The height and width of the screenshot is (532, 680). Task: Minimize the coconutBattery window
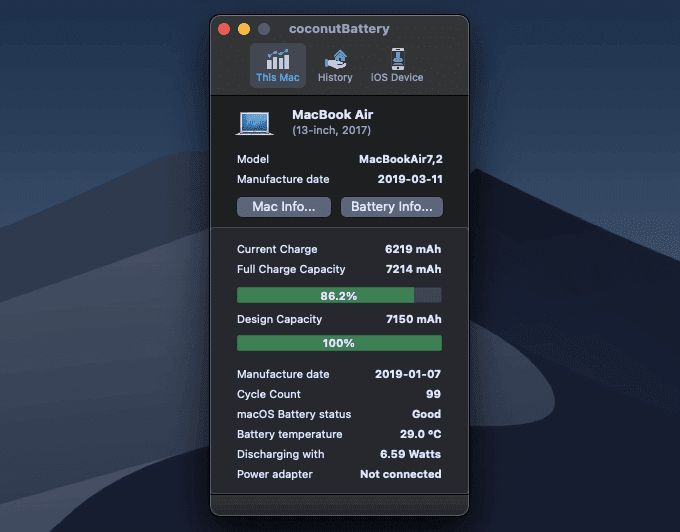coord(244,29)
